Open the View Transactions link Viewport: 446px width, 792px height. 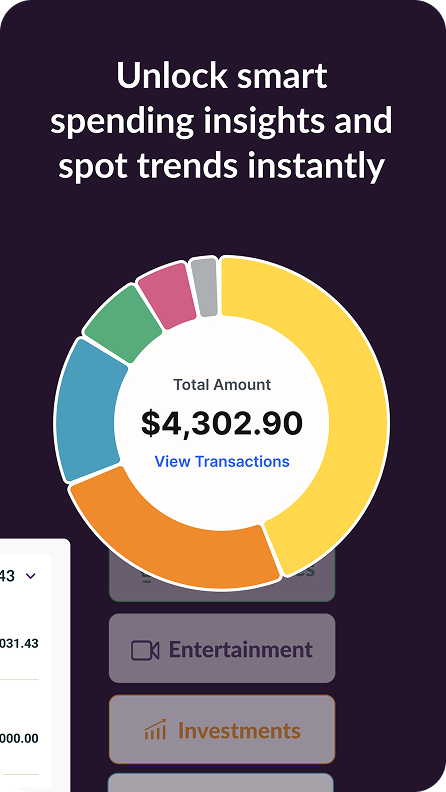[x=222, y=461]
